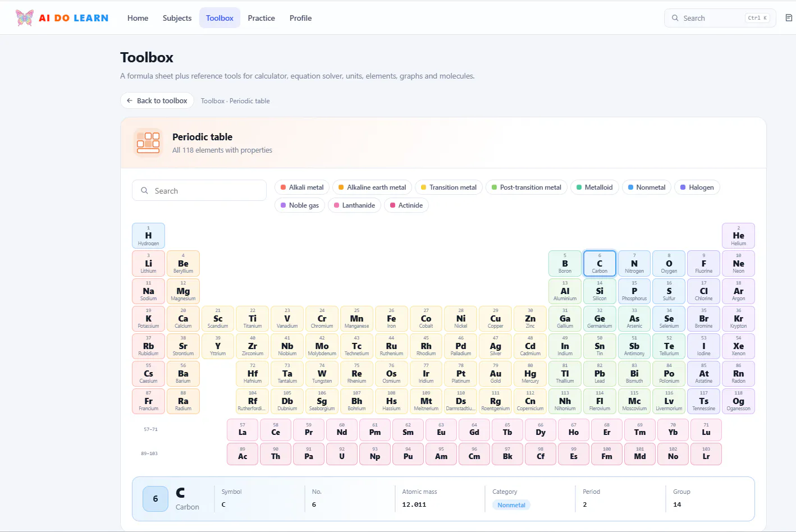
Task: Toggle the Alkali metal category filter
Action: click(302, 187)
